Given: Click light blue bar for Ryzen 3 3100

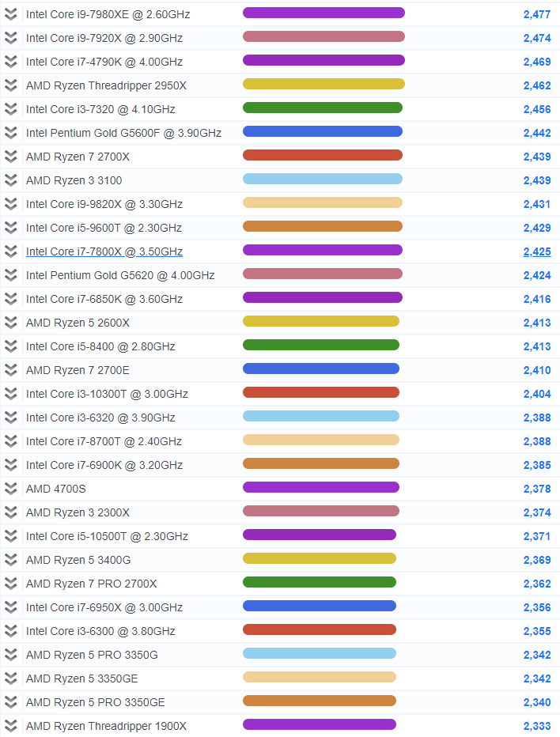Looking at the screenshot, I should pos(323,179).
